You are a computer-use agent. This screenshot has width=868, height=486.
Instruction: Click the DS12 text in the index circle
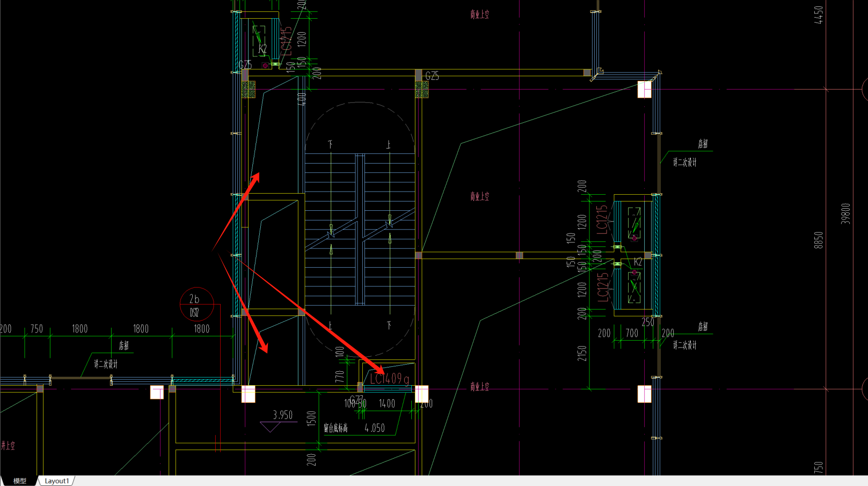194,312
